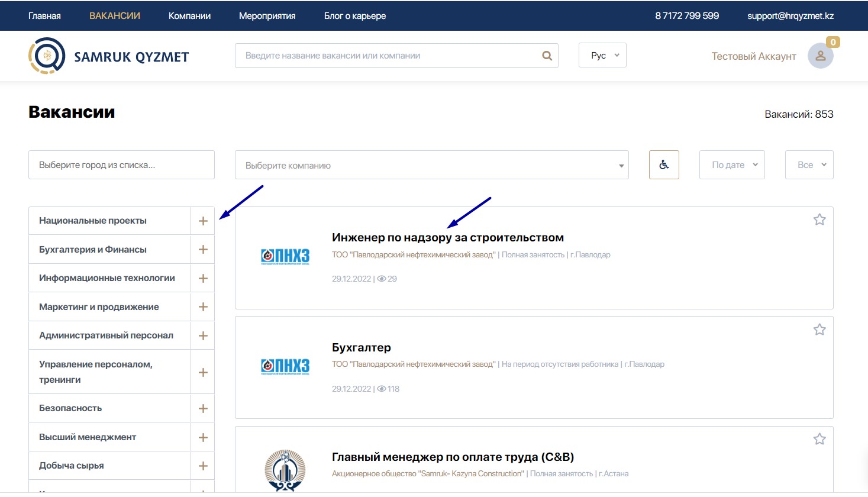Select Безопасность category label

[x=70, y=408]
